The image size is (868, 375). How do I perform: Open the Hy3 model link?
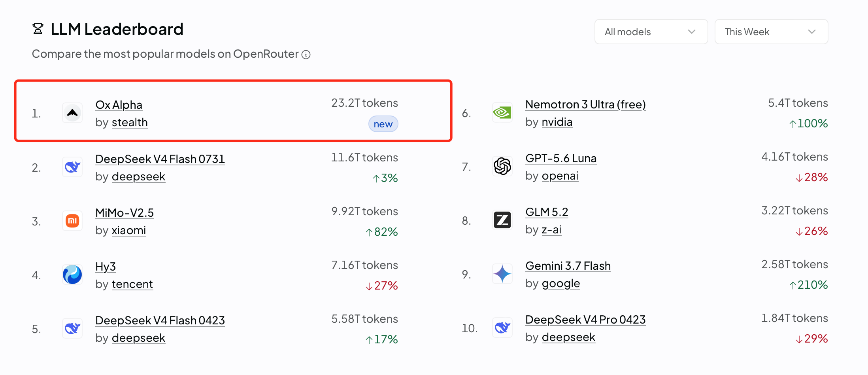(106, 267)
